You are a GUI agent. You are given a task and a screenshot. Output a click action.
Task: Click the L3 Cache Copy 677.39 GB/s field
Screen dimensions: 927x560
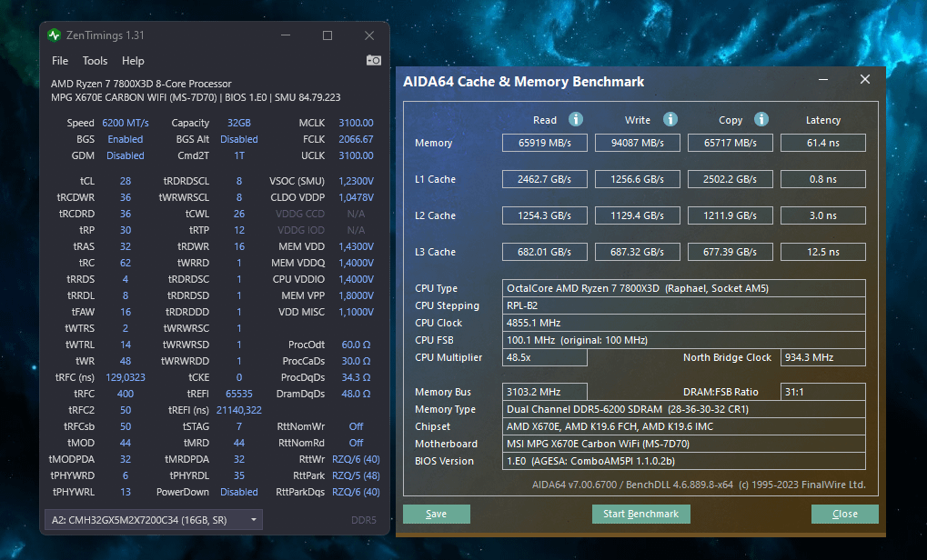(731, 252)
